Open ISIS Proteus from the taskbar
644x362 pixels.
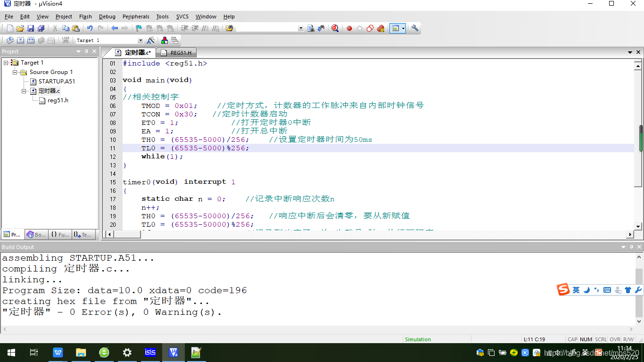(x=150, y=352)
